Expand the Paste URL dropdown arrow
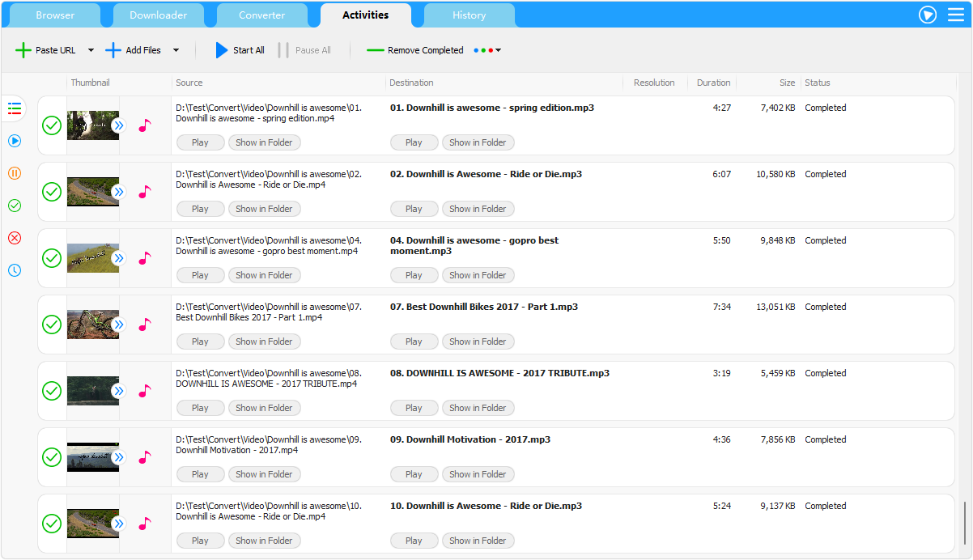 (91, 50)
